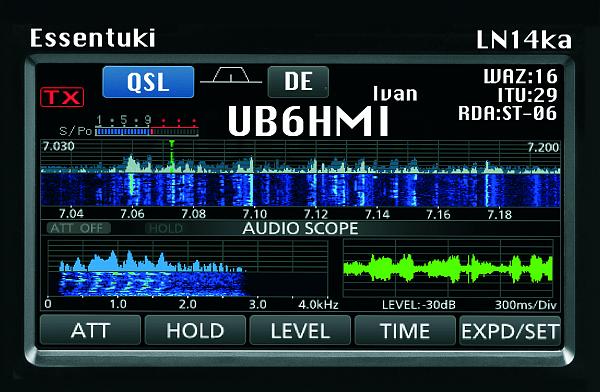Click the S/Po meter bar
The width and height of the screenshot is (600, 392).
(147, 132)
